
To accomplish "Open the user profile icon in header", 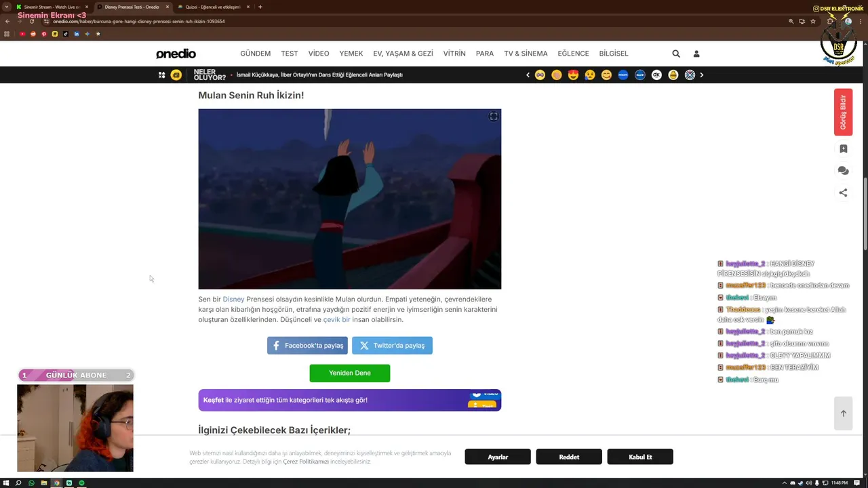I will (x=696, y=54).
